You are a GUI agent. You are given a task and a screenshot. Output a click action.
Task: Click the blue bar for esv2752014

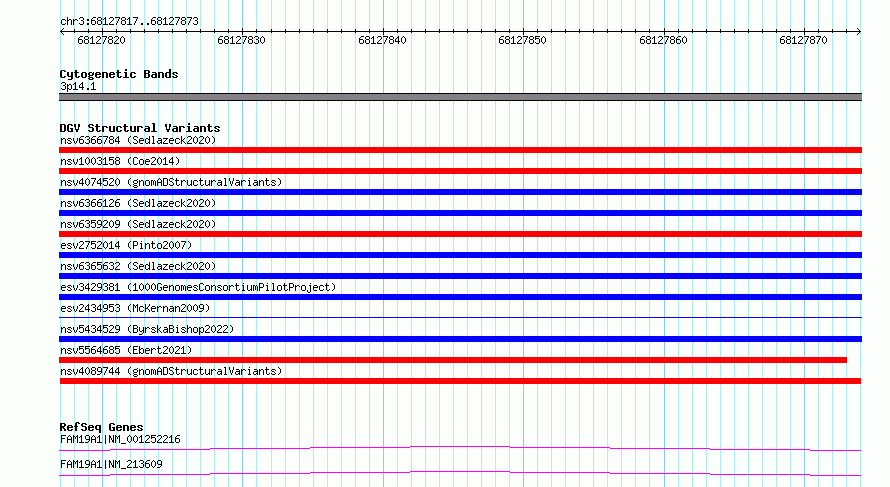coord(460,255)
